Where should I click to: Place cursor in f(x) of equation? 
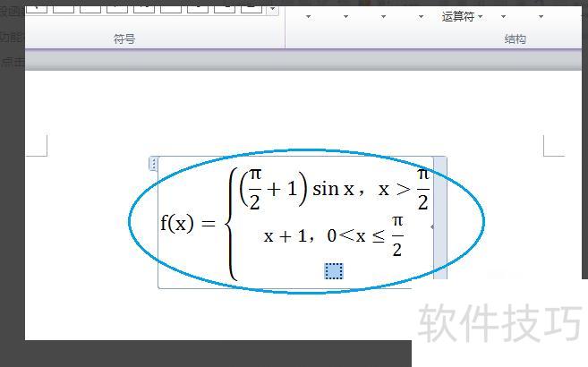click(x=177, y=224)
